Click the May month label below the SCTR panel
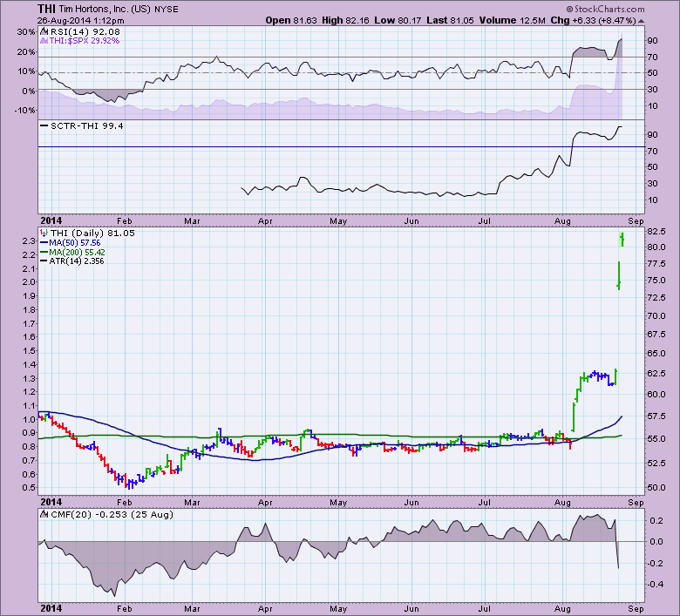 pos(338,221)
